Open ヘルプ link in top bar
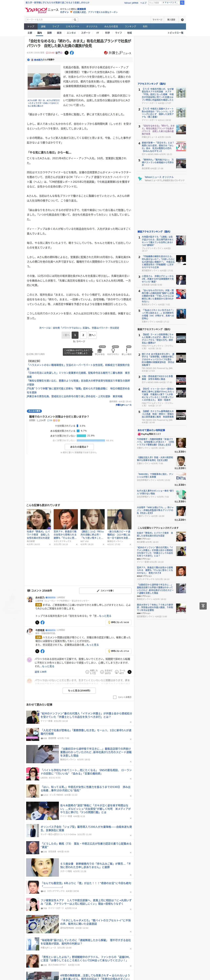 coord(143,3)
